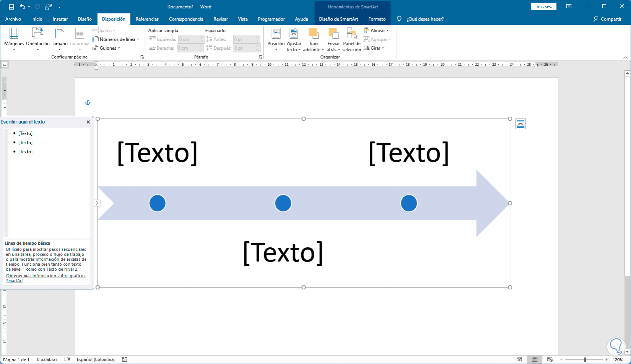Switch to Print Layout view
631x364 pixels.
coord(535,359)
